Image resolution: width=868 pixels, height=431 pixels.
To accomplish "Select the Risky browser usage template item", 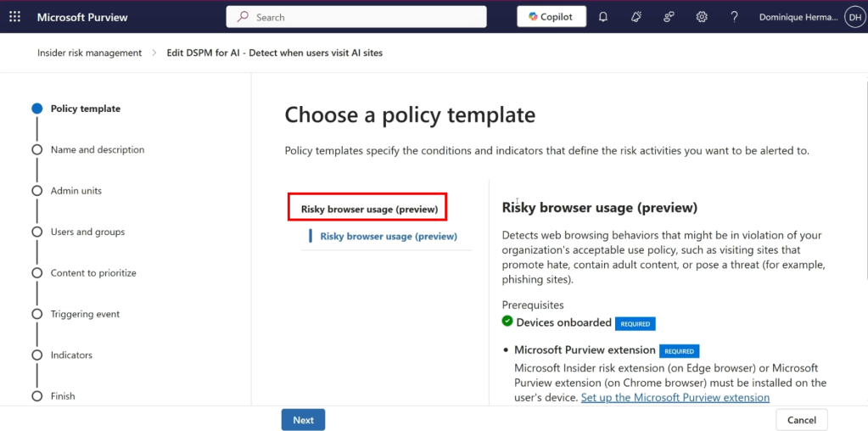I will (x=389, y=237).
